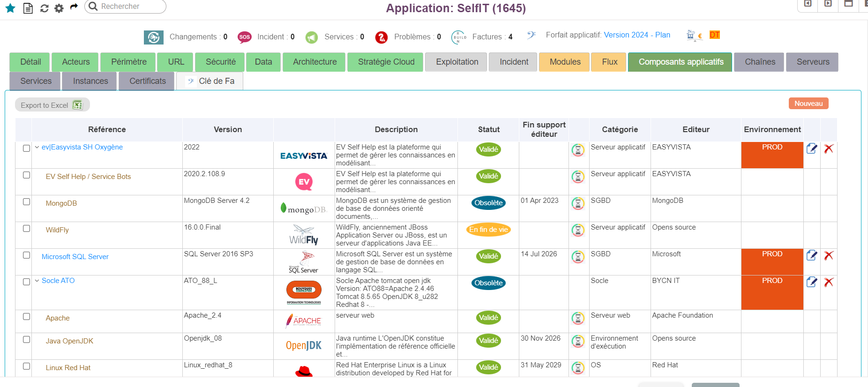
Task: Open the settings gear icon
Action: point(59,8)
